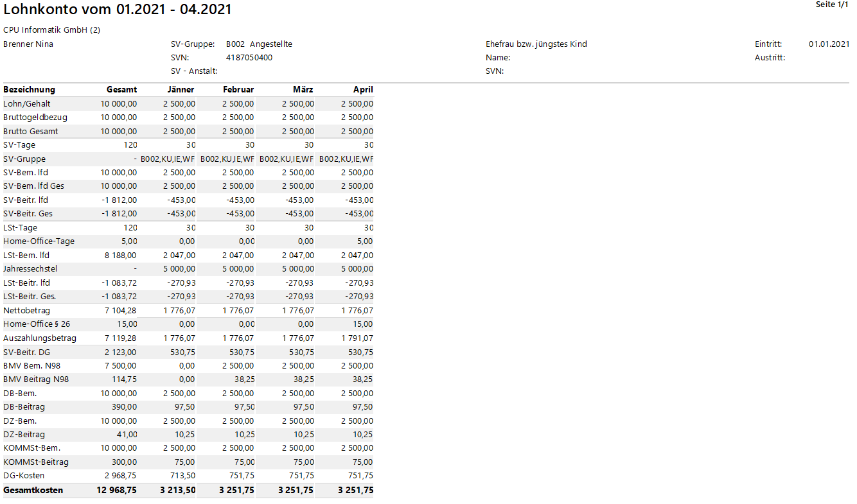Click the Jahressechstel row label
Screen dimensions: 857x504
(30, 269)
